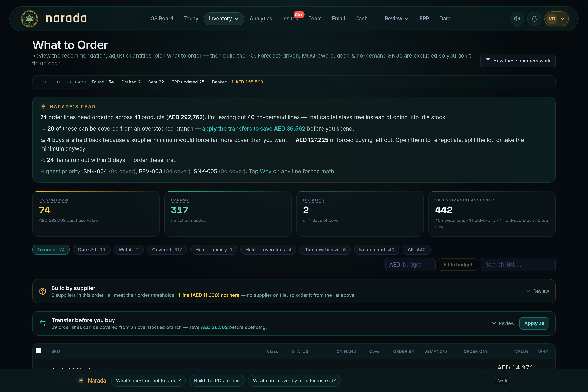
Task: Click the Narada logo emblem
Action: 30,19
